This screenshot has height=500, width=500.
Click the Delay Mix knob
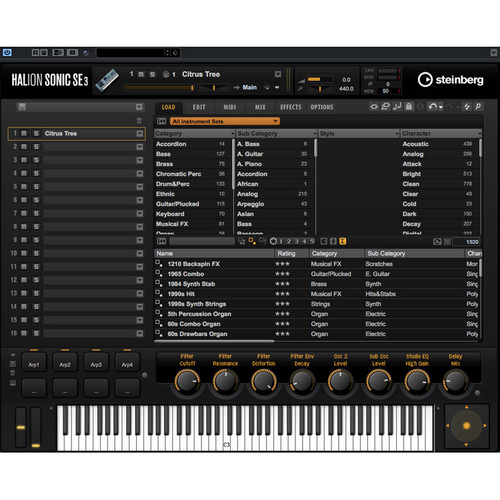pos(455,381)
